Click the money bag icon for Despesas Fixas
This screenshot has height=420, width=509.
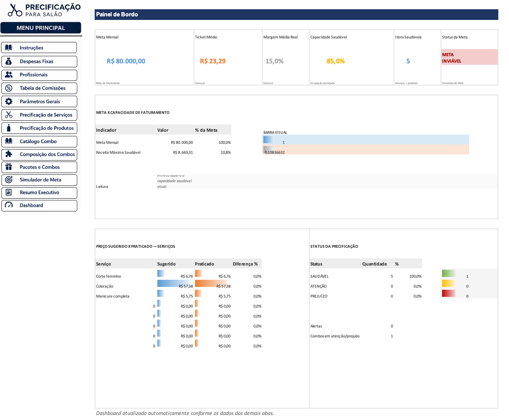tap(9, 62)
